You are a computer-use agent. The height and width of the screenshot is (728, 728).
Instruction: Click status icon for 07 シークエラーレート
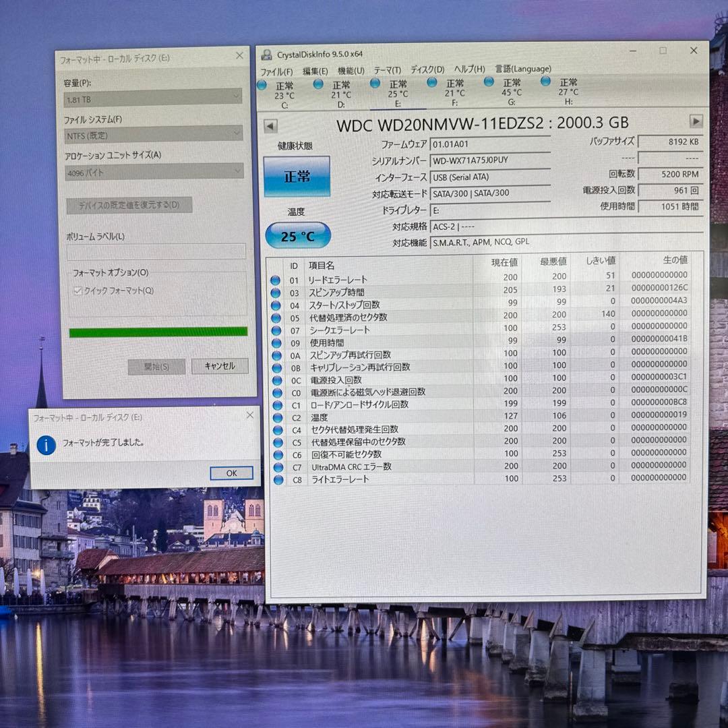pos(276,330)
